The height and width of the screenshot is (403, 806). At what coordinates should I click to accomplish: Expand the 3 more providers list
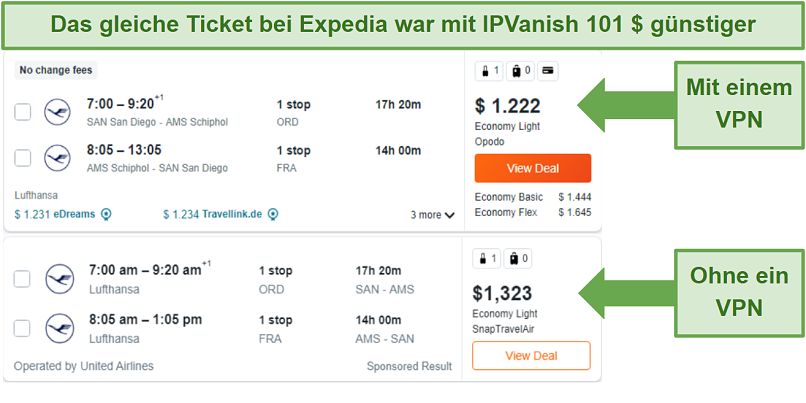coord(432,215)
